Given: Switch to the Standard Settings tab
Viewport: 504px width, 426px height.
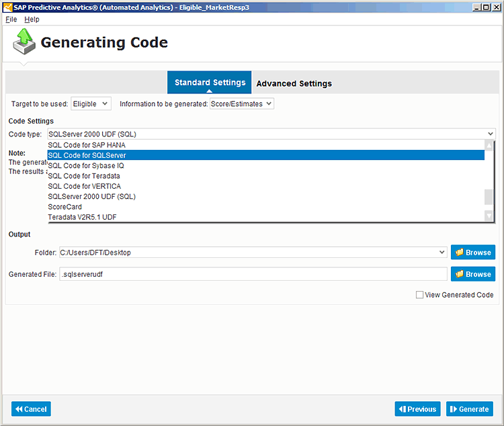Looking at the screenshot, I should (210, 82).
